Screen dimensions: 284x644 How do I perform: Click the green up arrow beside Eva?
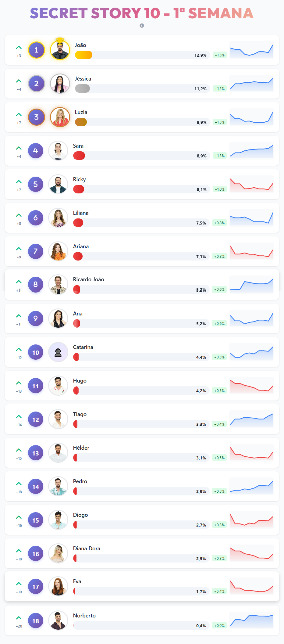pyautogui.click(x=19, y=584)
